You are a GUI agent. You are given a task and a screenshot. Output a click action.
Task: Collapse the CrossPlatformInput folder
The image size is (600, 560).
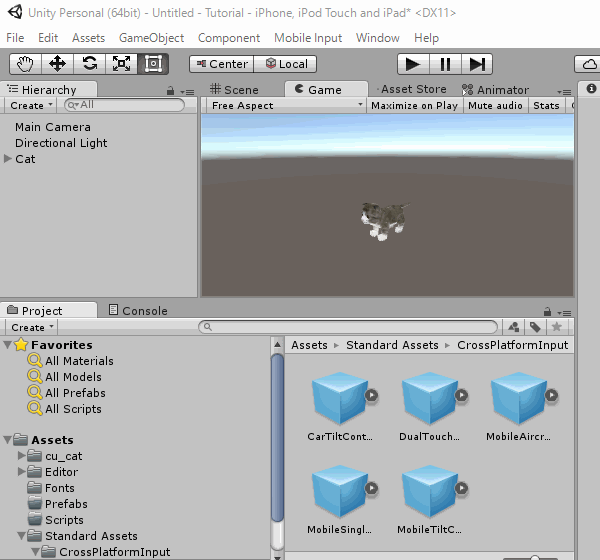(36, 552)
